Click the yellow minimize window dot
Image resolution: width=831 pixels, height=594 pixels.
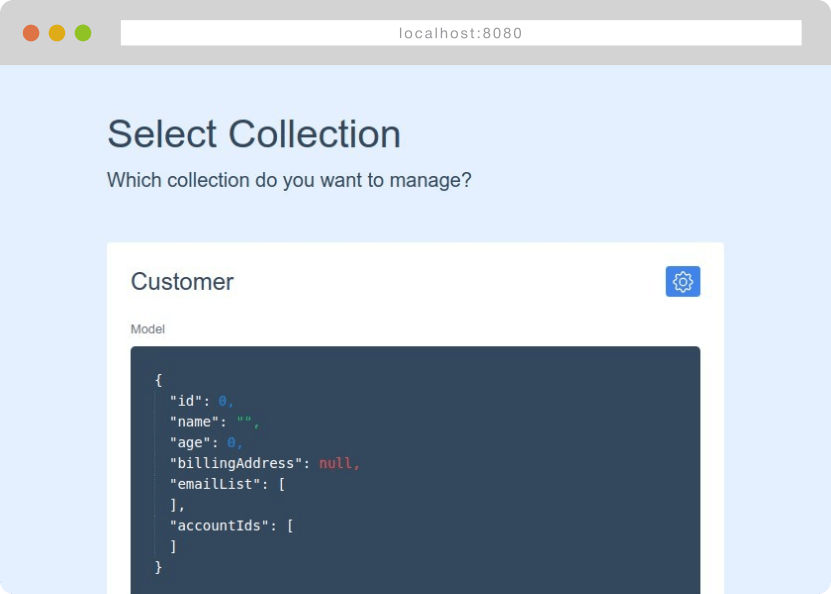57,33
